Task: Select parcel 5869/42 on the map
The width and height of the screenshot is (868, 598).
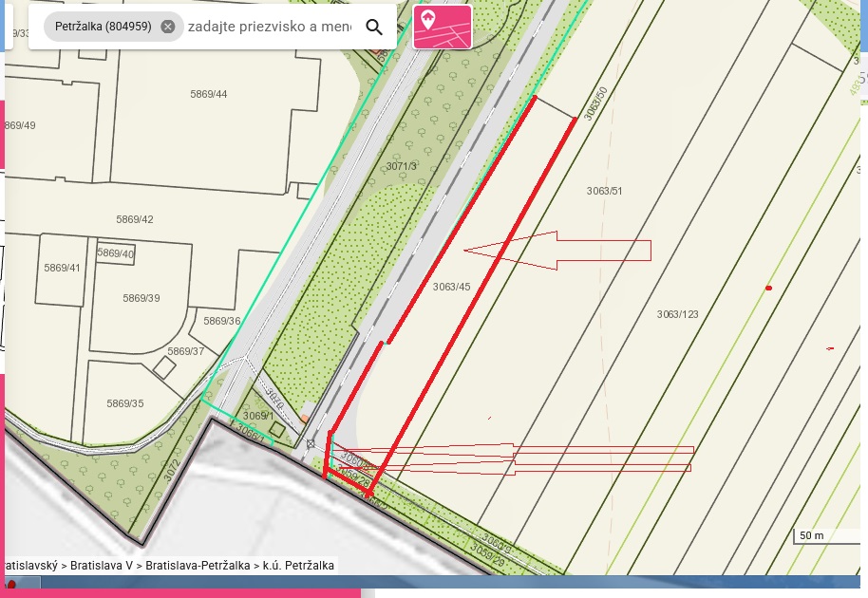Action: click(x=135, y=219)
